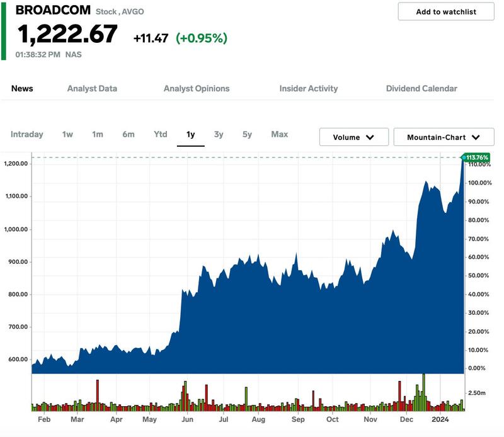Image resolution: width=504 pixels, height=437 pixels.
Task: Click the 2024 year axis label
Action: tap(440, 419)
